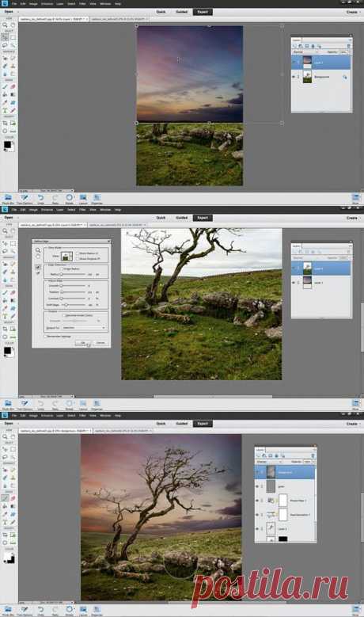Click Shift Edge slider in Refine Edge
This screenshot has height=617, width=364.
pos(73,305)
